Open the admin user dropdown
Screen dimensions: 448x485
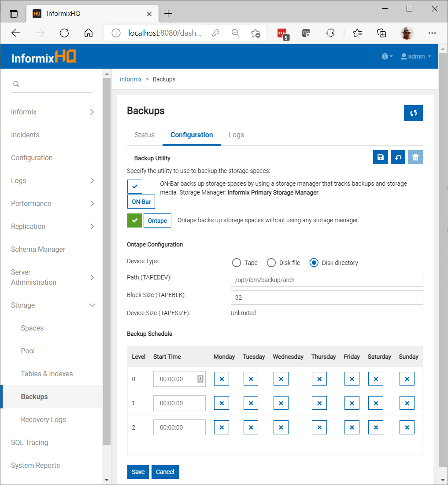(416, 56)
